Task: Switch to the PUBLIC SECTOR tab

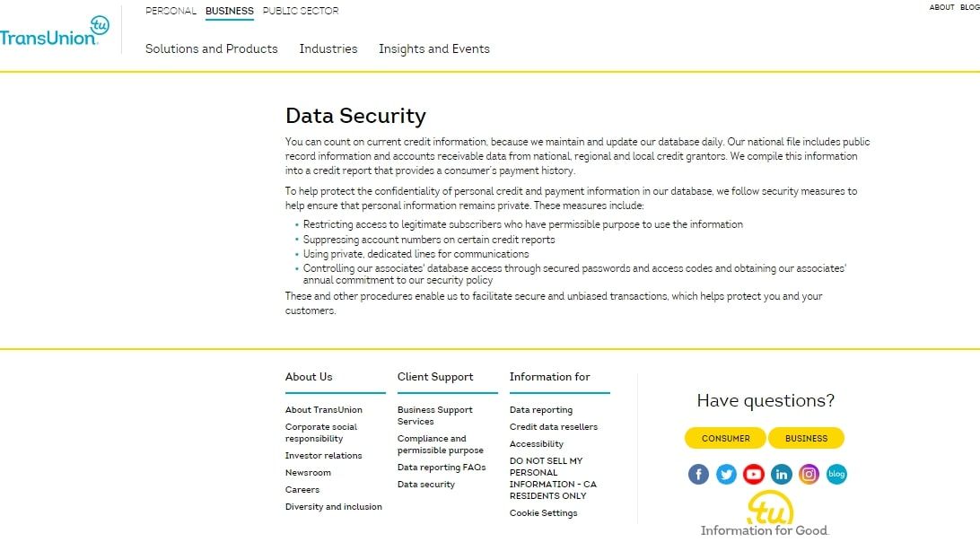Action: (x=301, y=11)
